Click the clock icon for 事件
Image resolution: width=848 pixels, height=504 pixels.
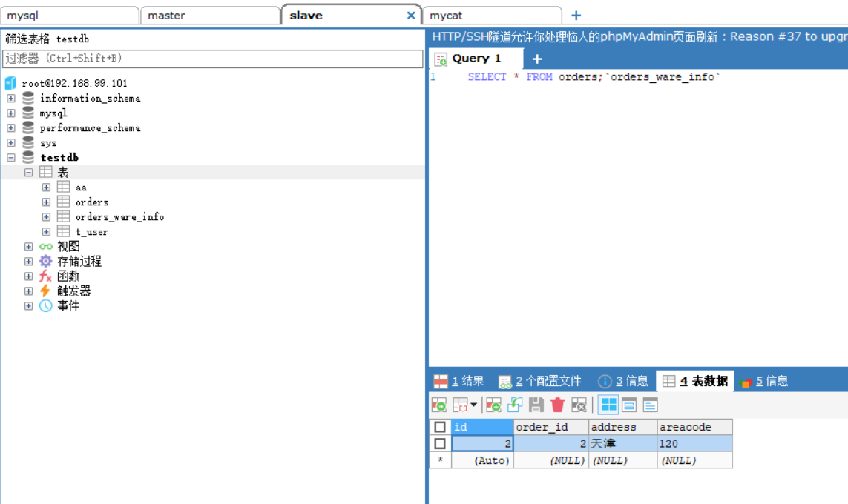pos(46,306)
